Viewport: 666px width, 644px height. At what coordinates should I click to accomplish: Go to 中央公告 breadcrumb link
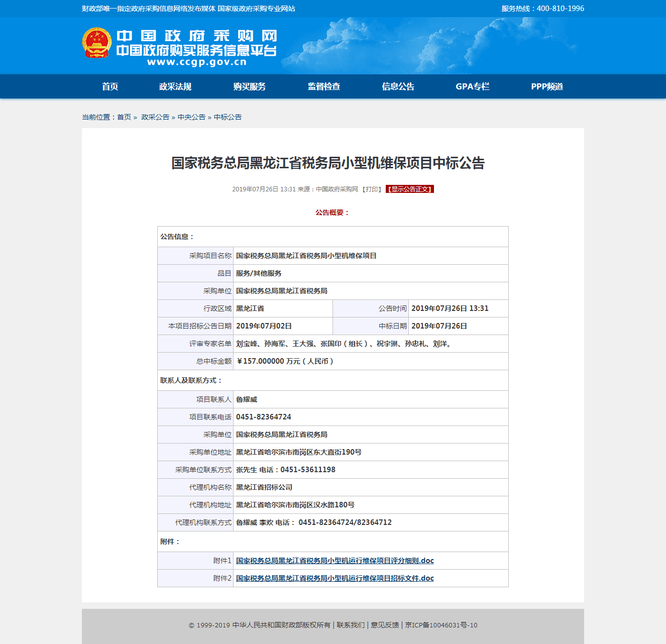191,117
